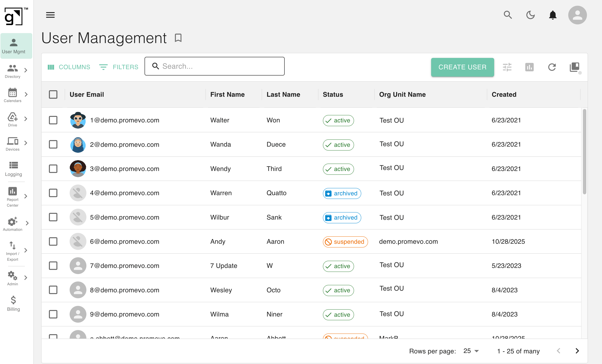The height and width of the screenshot is (364, 602).
Task: Check the 7@demo.promevo.com row checkbox
Action: click(x=53, y=266)
